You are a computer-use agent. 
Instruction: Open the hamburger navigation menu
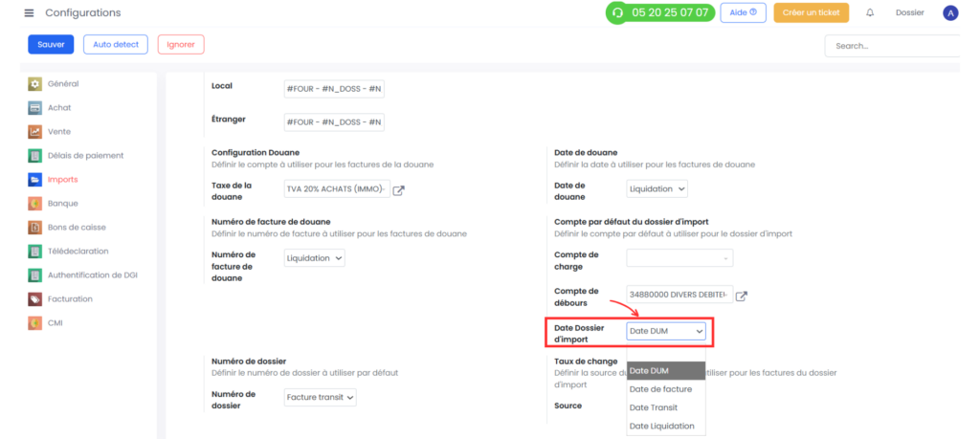[29, 13]
